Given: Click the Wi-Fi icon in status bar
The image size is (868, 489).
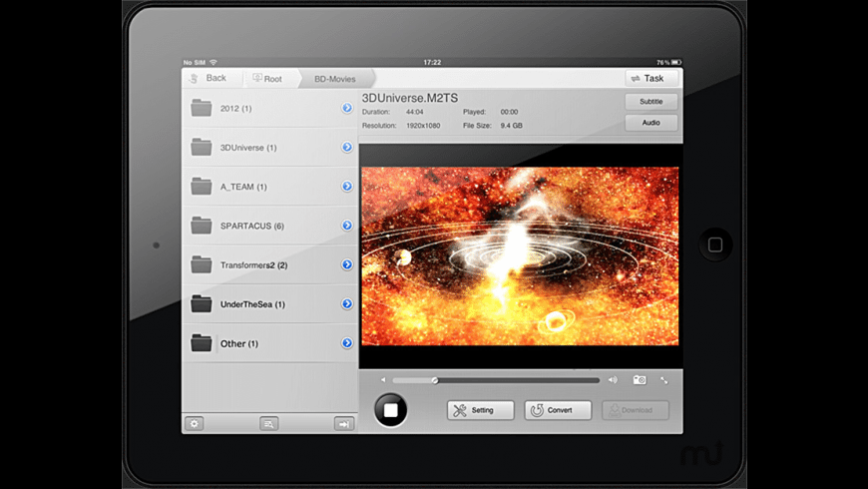Looking at the screenshot, I should [214, 62].
